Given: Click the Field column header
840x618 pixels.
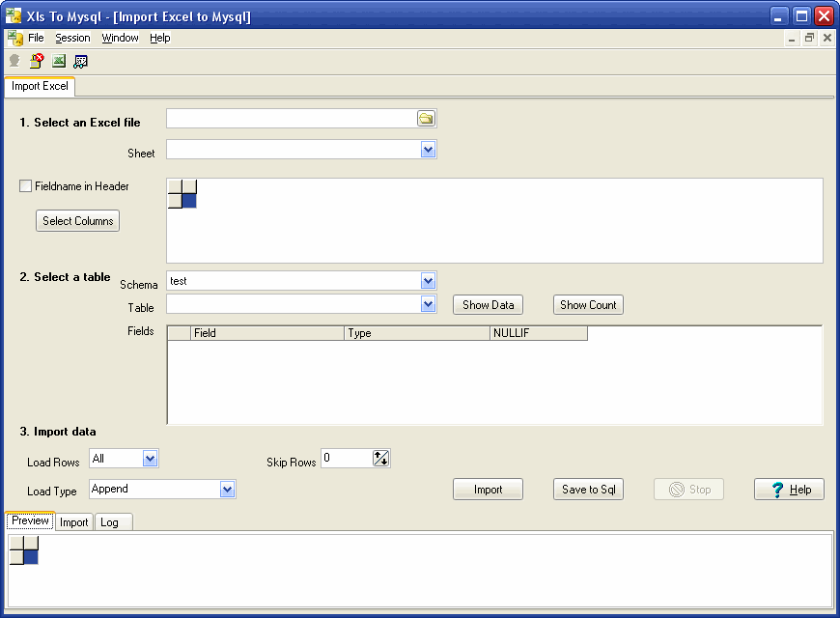Looking at the screenshot, I should click(x=267, y=333).
